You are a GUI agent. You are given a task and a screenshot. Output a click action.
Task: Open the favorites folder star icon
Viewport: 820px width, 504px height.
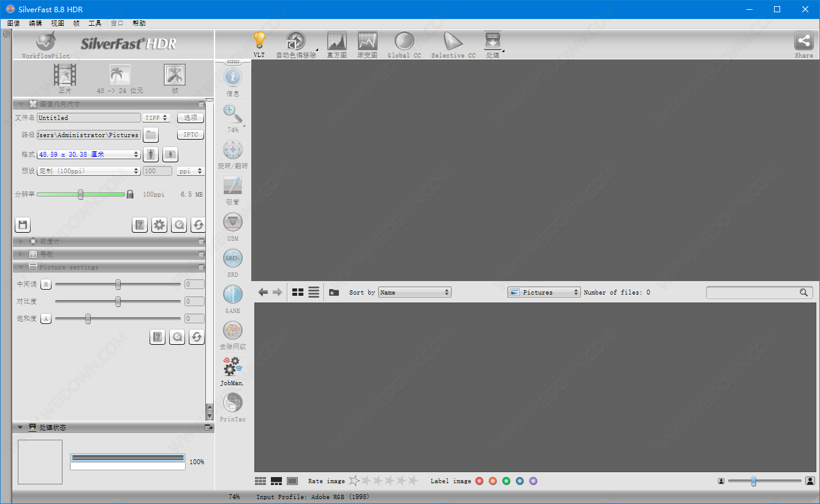coord(333,292)
